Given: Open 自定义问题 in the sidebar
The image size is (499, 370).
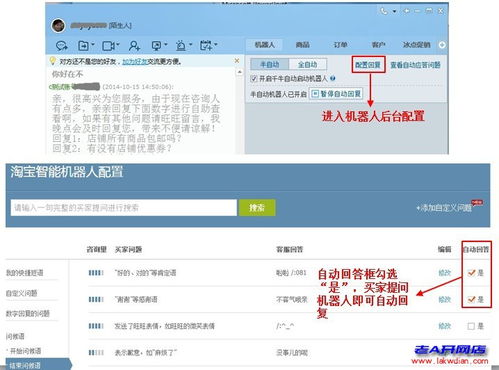Looking at the screenshot, I should (x=21, y=293).
